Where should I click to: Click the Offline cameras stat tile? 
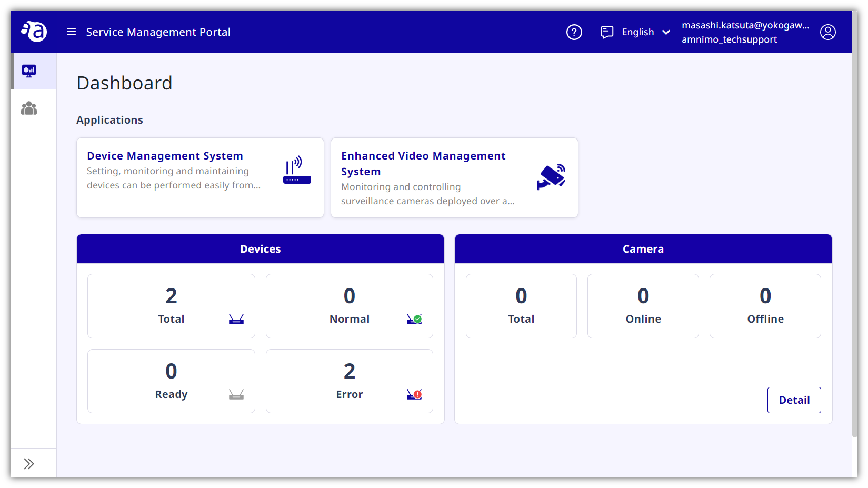[x=765, y=306]
